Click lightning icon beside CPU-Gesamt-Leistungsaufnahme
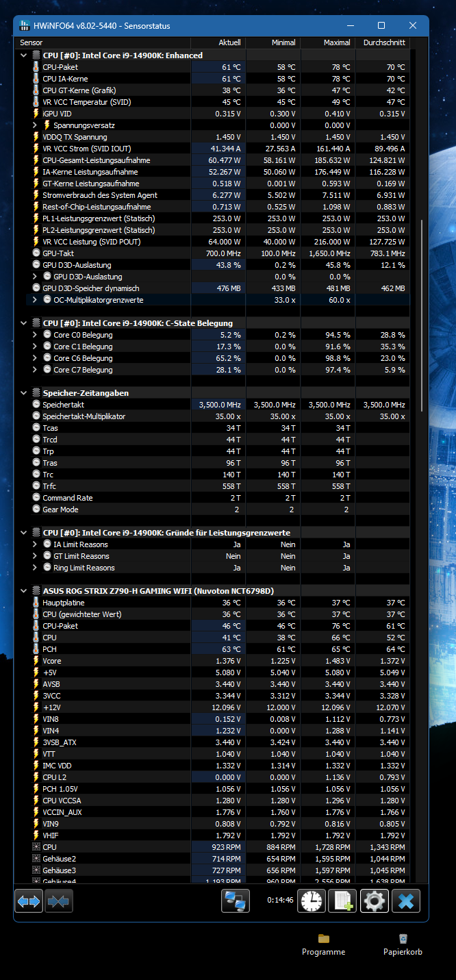 click(x=36, y=160)
